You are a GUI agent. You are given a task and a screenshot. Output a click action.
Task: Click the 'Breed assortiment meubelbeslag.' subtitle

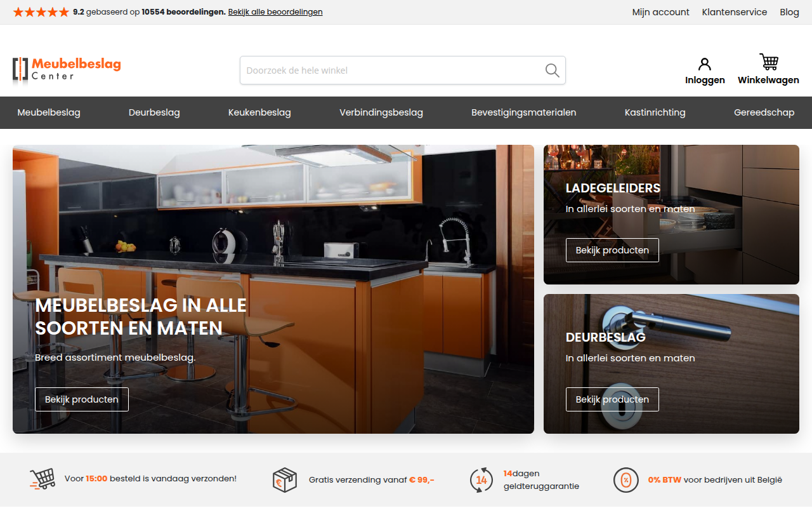115,358
